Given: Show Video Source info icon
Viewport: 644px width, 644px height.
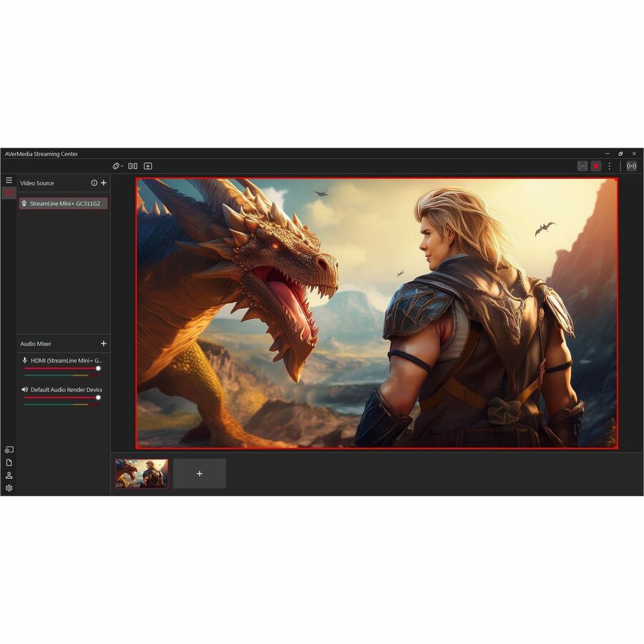Looking at the screenshot, I should click(94, 183).
